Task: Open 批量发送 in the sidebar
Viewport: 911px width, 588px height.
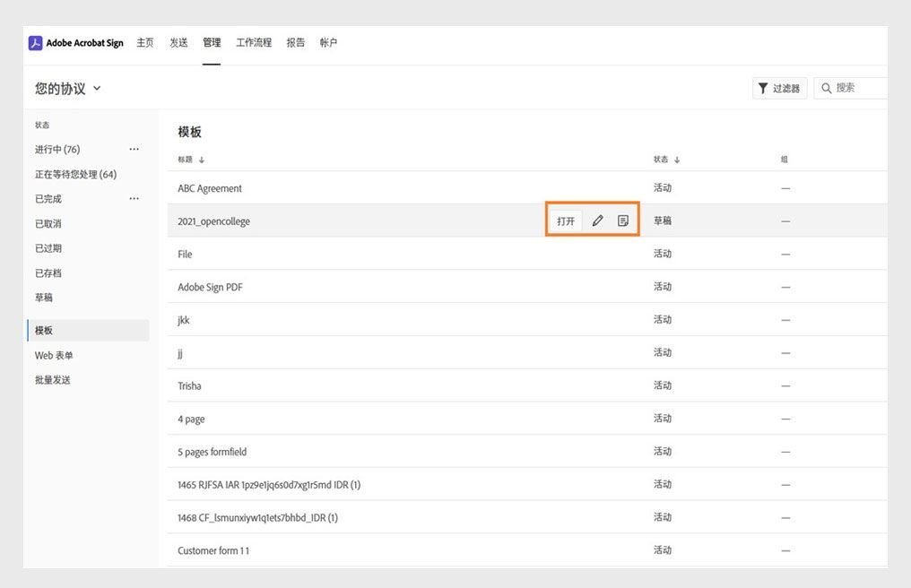Action: click(53, 380)
